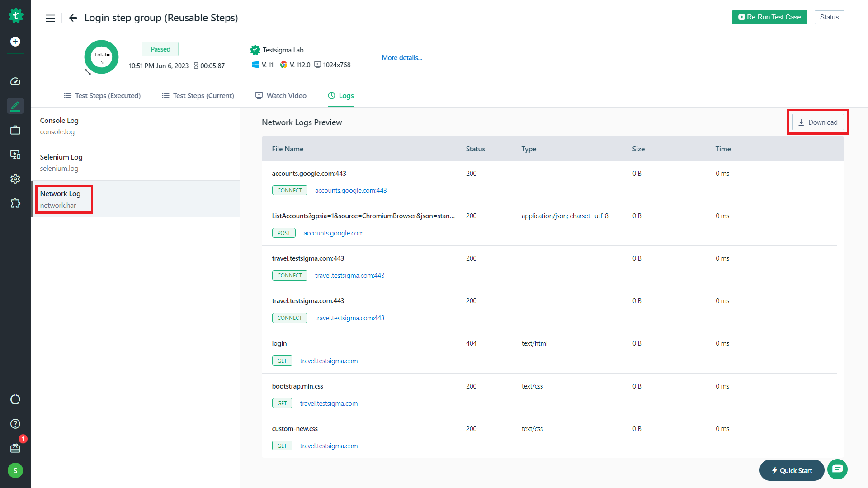Viewport: 868px width, 488px height.
Task: Toggle the hamburger menu
Action: (x=50, y=18)
